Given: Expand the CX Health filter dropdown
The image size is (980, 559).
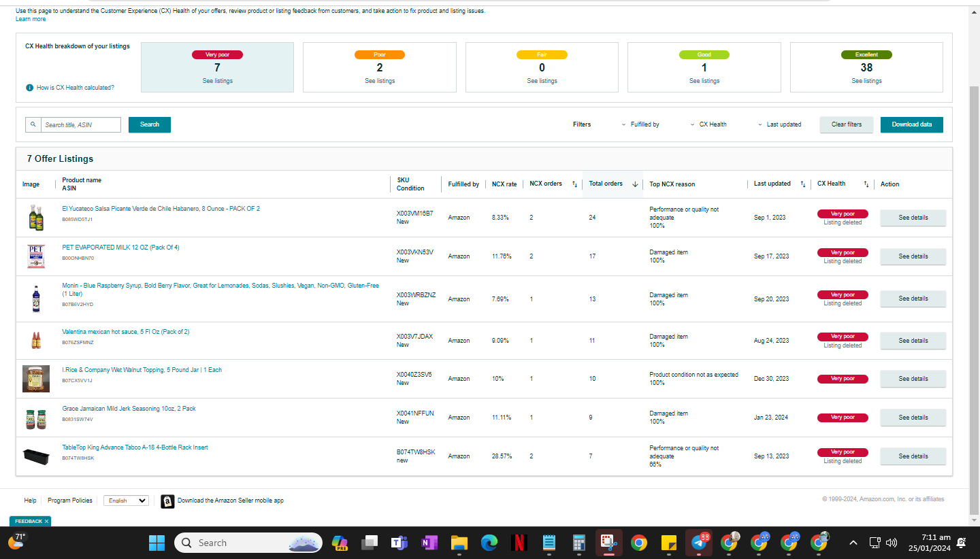Looking at the screenshot, I should 708,124.
